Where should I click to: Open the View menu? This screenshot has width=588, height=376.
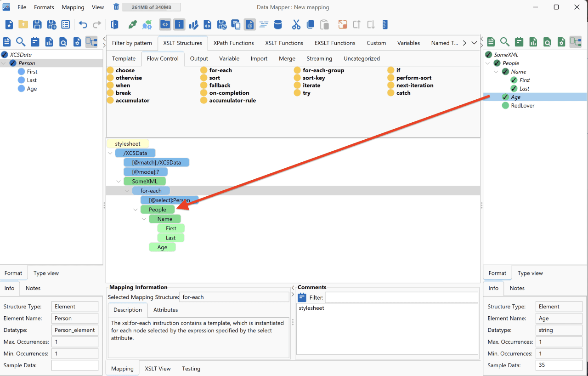pyautogui.click(x=98, y=7)
